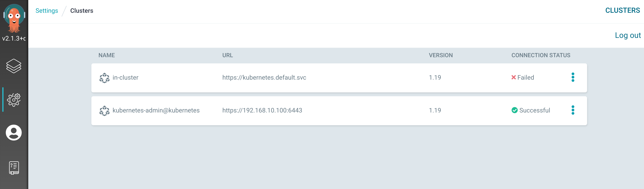Select the in-cluster cluster name

pyautogui.click(x=125, y=77)
